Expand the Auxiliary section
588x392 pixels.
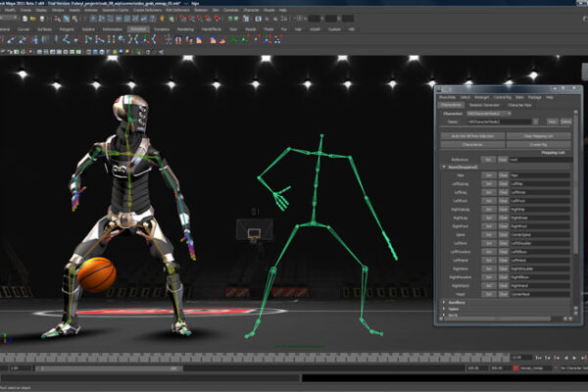click(x=444, y=303)
